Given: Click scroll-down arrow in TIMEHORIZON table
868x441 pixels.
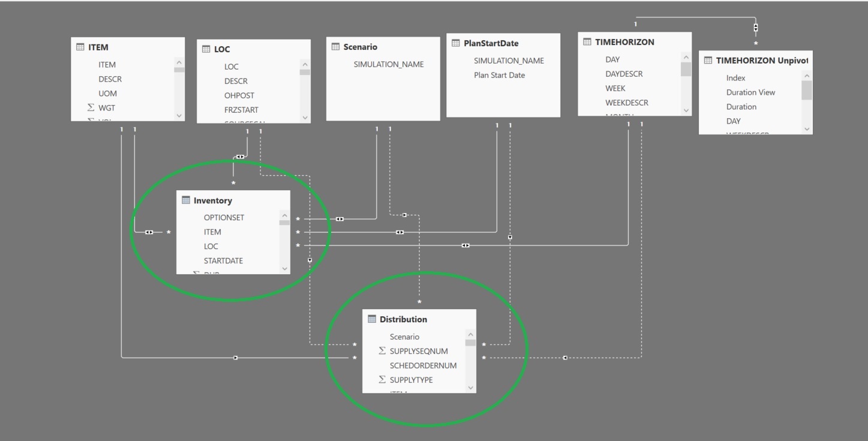Looking at the screenshot, I should [686, 110].
